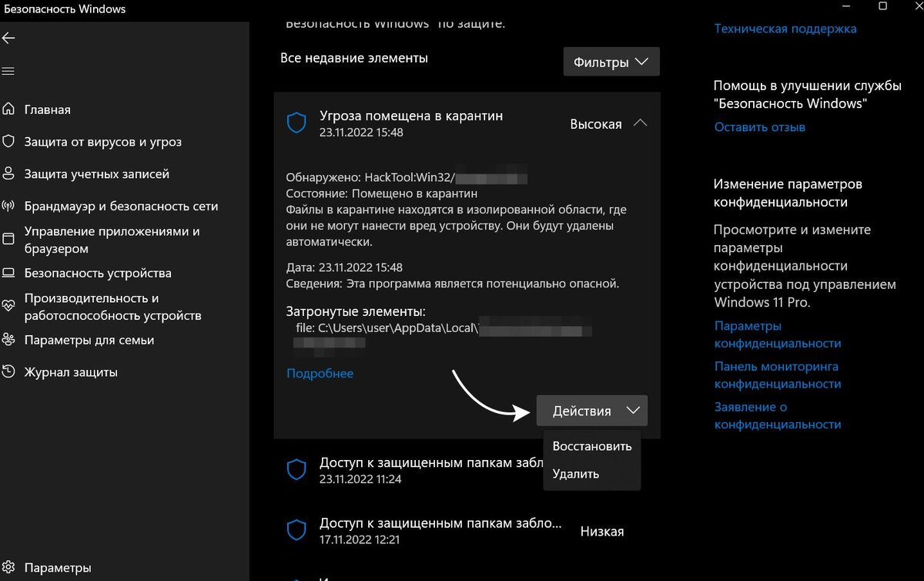The image size is (924, 581).
Task: Click the Обнаружено: HackTool:Win32 line
Action: (407, 178)
